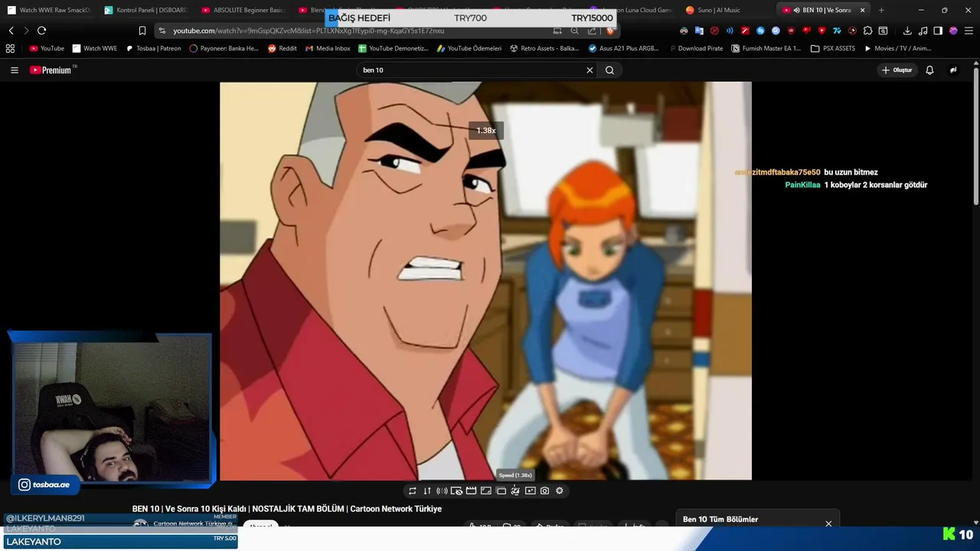Click the YouTube search magnifier button
The image size is (980, 551).
tap(609, 70)
